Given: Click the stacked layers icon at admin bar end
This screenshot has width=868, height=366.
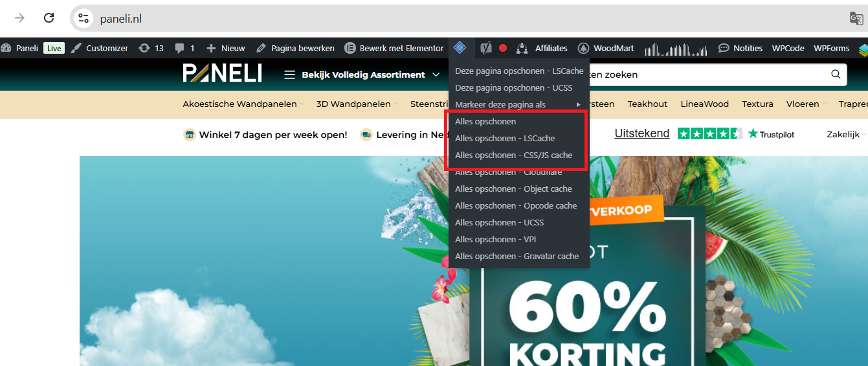Looking at the screenshot, I should (x=863, y=49).
